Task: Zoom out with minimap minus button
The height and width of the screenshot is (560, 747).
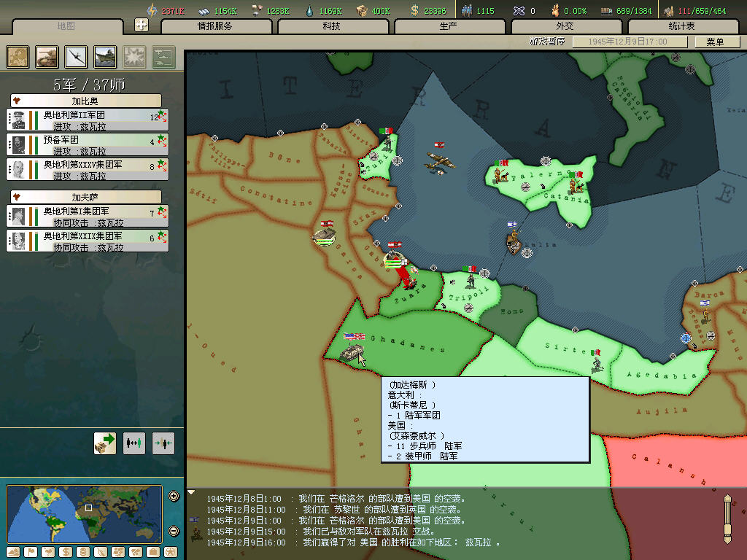Action: pos(174,531)
